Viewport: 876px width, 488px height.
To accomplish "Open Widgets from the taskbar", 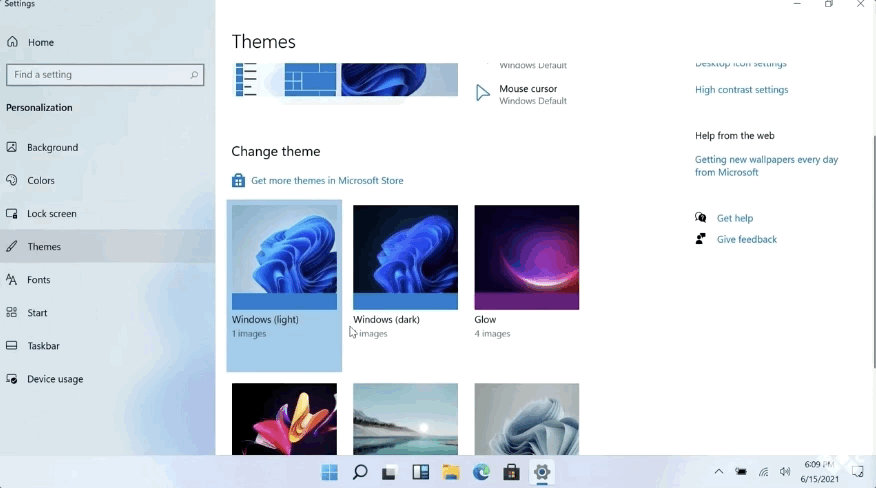I will click(x=420, y=472).
